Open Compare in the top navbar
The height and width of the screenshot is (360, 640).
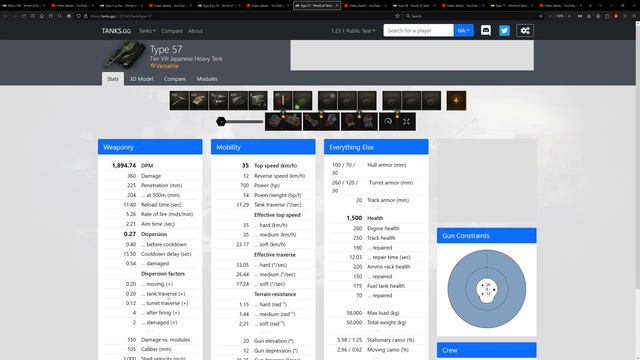pos(172,31)
